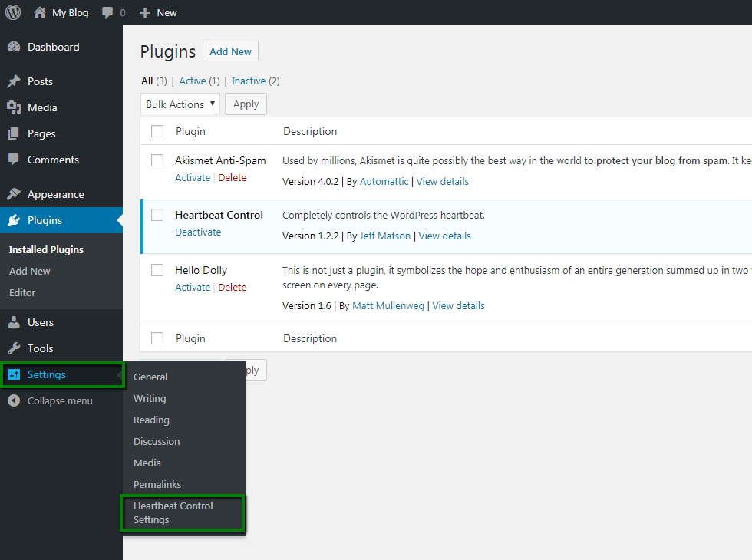The height and width of the screenshot is (560, 752).
Task: Delete the Akismet Anti-Spam plugin
Action: pos(232,178)
